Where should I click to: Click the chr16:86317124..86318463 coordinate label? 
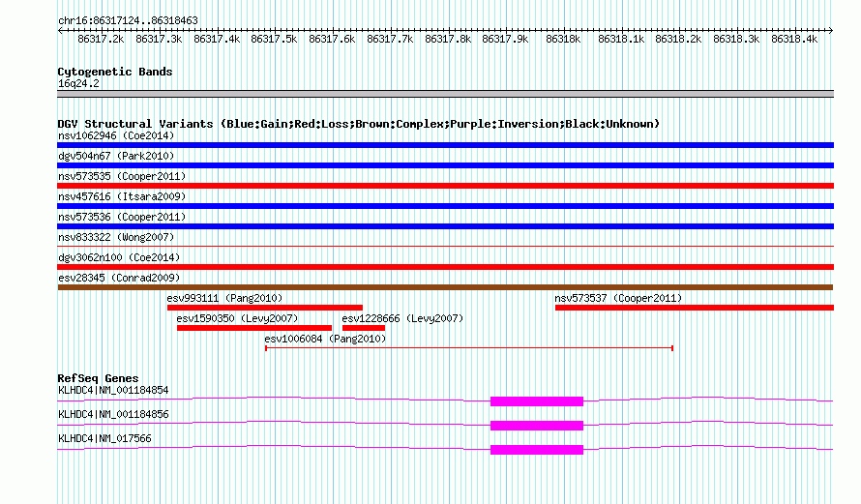128,20
